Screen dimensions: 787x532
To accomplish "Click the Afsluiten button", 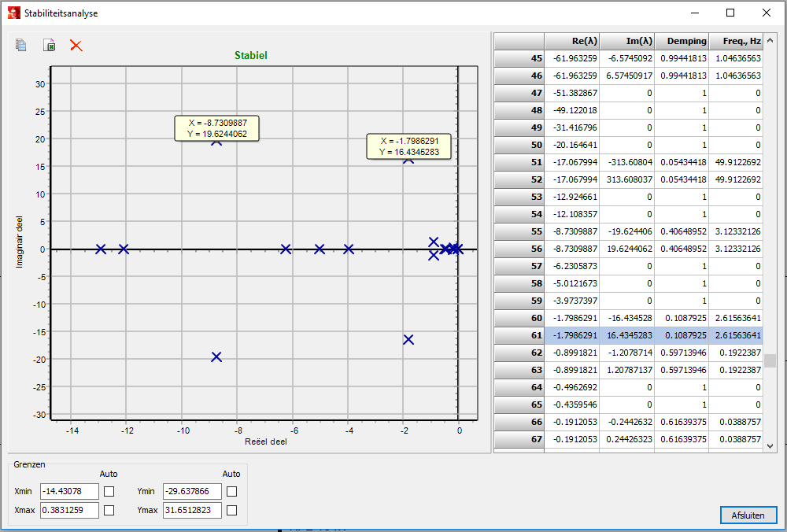I will pos(748,515).
